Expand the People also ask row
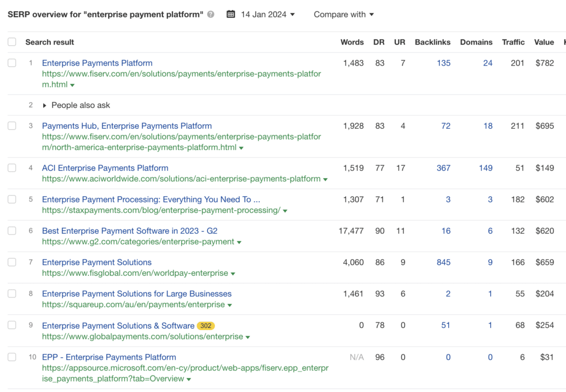The image size is (566, 392). coord(44,106)
